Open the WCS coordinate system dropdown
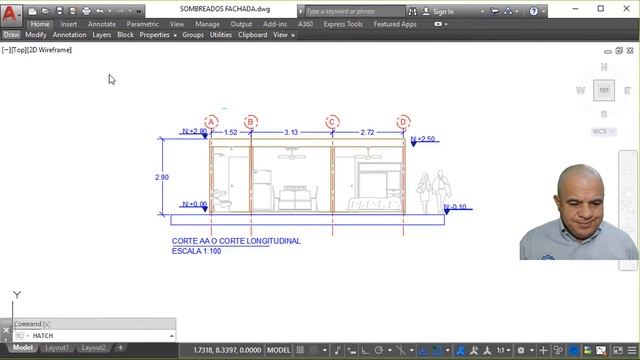Screen dimensions: 640x360 click(604, 131)
